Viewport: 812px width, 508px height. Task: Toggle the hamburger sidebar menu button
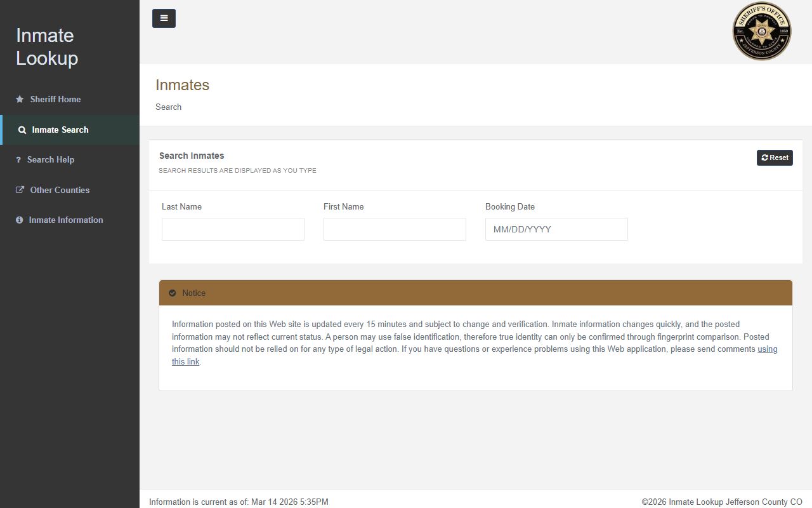coord(164,18)
